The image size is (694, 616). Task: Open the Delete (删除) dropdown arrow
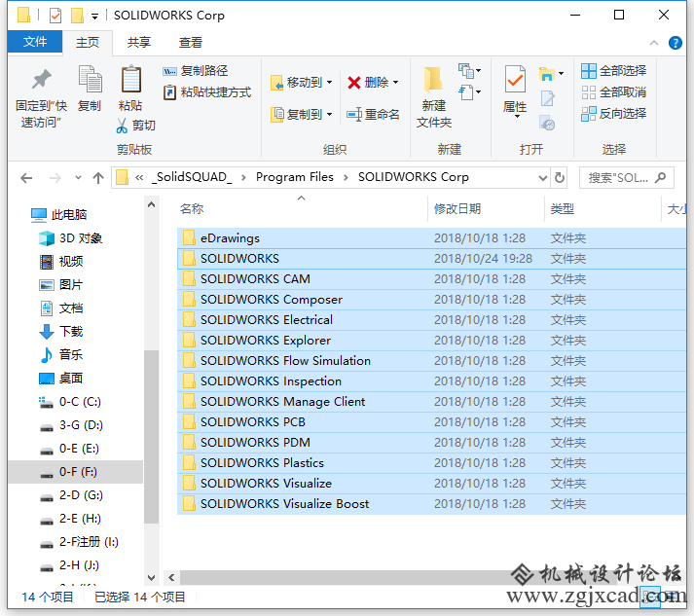(x=396, y=83)
